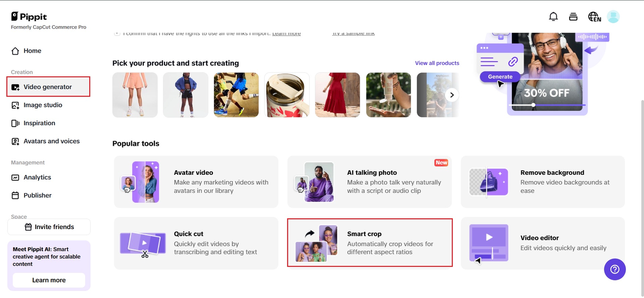Open the language globe selector
This screenshot has width=644, height=298.
[x=594, y=17]
